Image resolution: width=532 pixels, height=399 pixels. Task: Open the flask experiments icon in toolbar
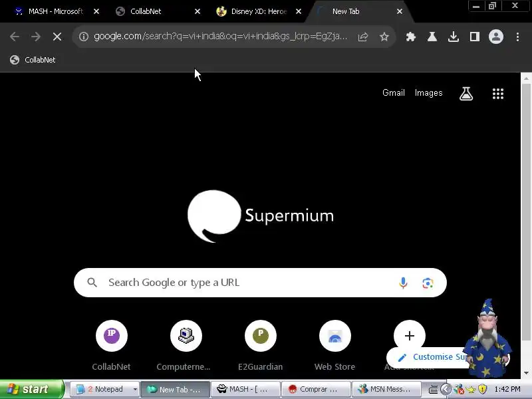(x=432, y=37)
